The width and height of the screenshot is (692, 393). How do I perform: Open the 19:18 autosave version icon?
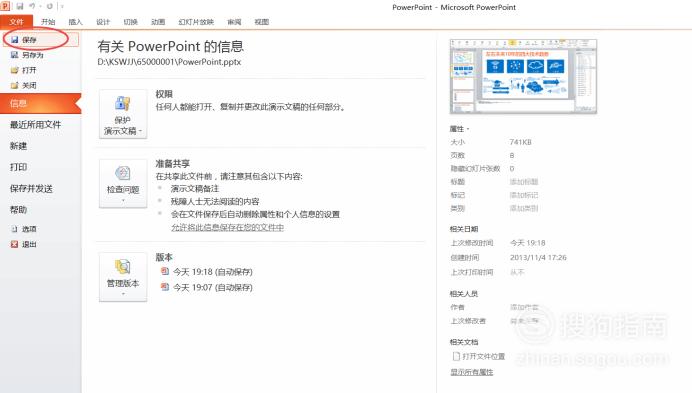165,271
